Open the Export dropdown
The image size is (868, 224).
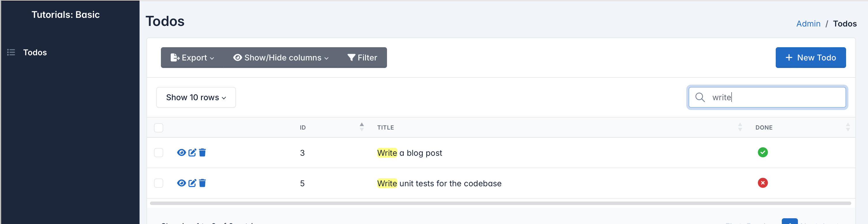coord(192,58)
